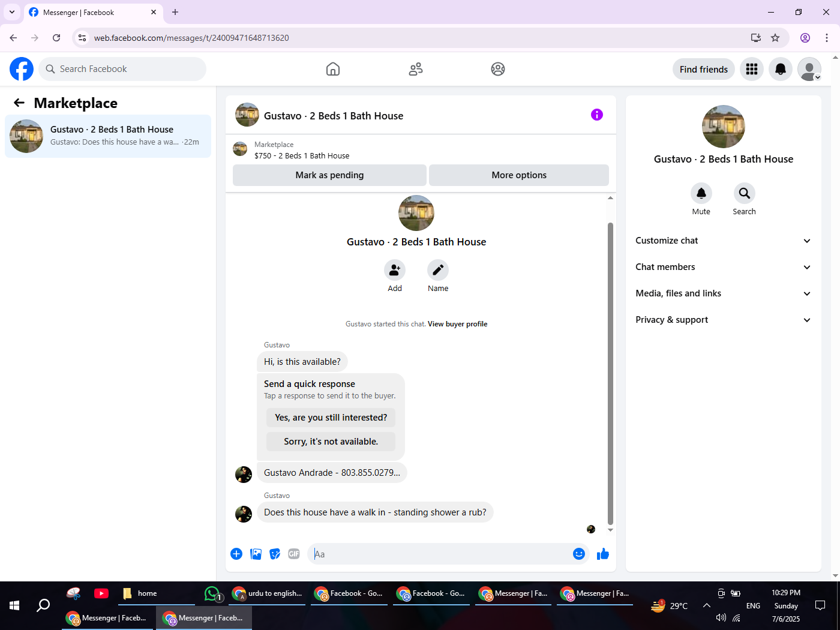Open Chrome three-dot menu

click(827, 38)
